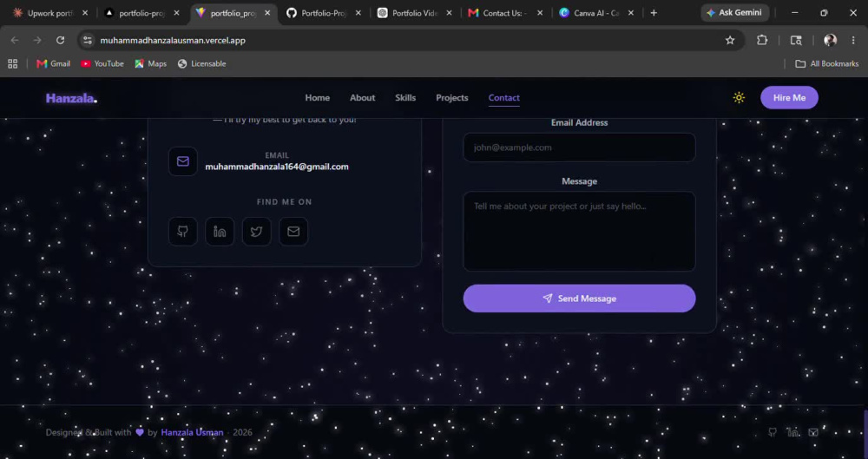The image size is (868, 459).
Task: Go to the About nav item
Action: tap(363, 97)
